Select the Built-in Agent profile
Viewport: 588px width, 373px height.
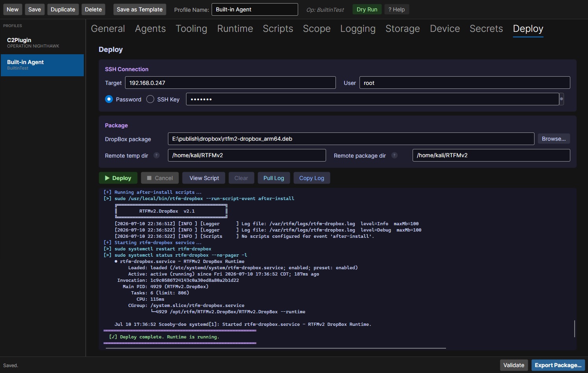click(x=42, y=65)
